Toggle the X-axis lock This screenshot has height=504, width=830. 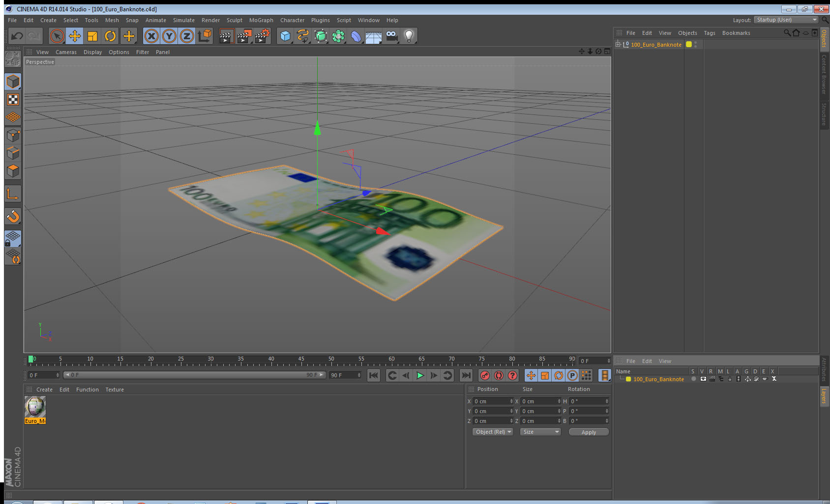click(x=151, y=36)
